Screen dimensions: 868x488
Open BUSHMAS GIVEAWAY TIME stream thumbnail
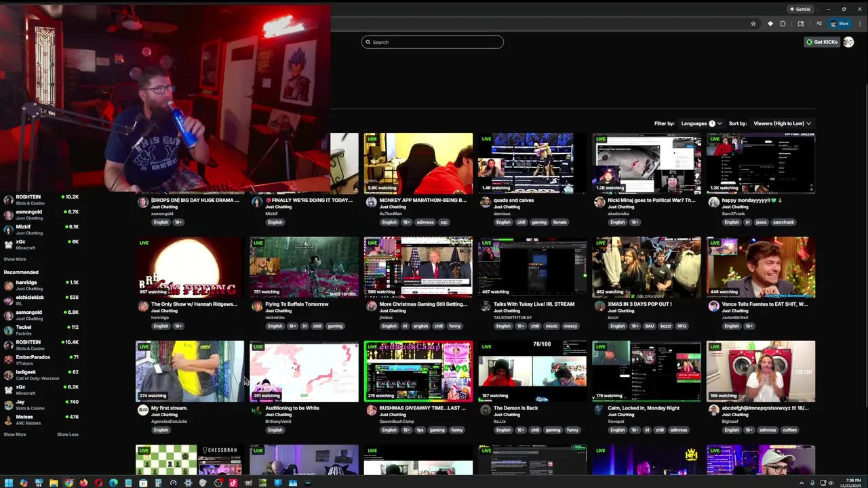tap(418, 371)
